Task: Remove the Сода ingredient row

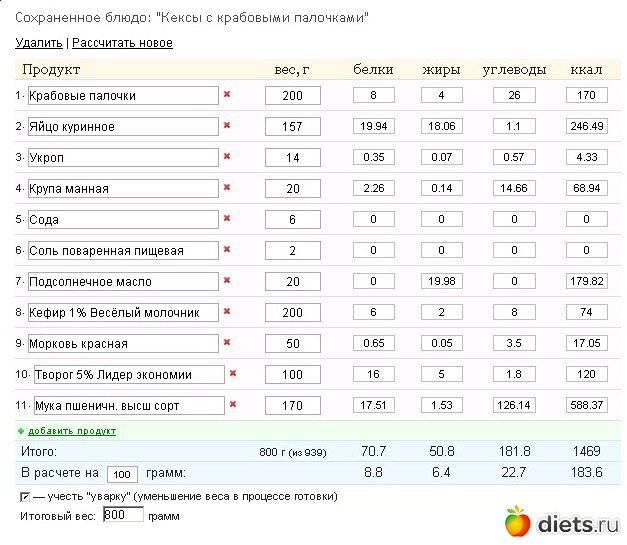Action: point(227,219)
